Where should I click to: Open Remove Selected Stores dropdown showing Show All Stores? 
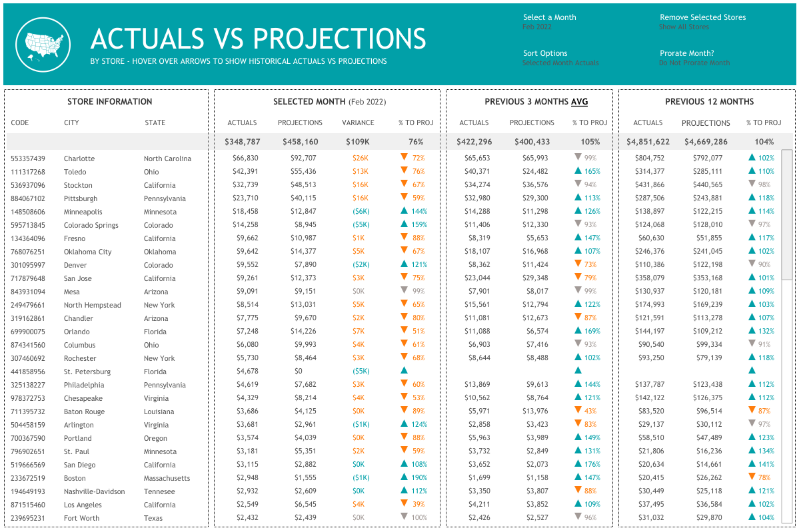pos(684,27)
